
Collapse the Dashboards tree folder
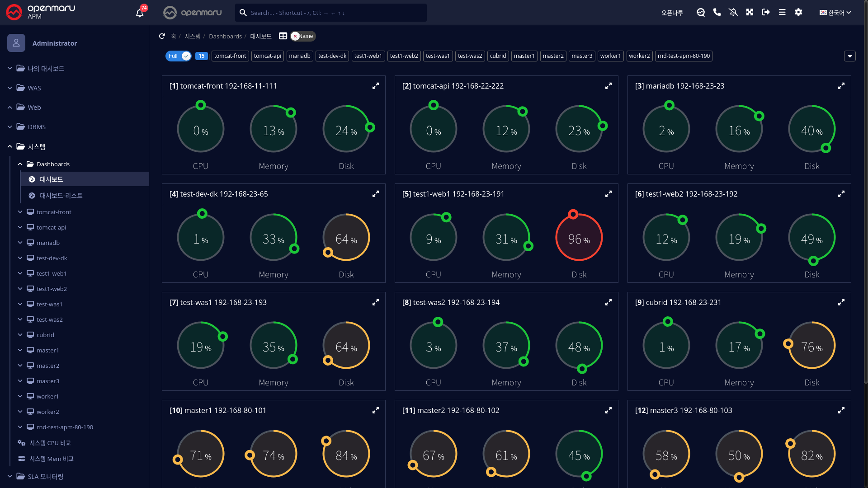point(20,164)
